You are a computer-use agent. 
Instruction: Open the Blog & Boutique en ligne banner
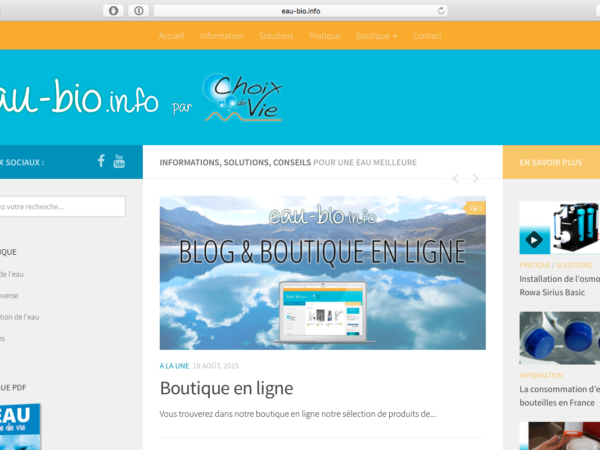(323, 273)
